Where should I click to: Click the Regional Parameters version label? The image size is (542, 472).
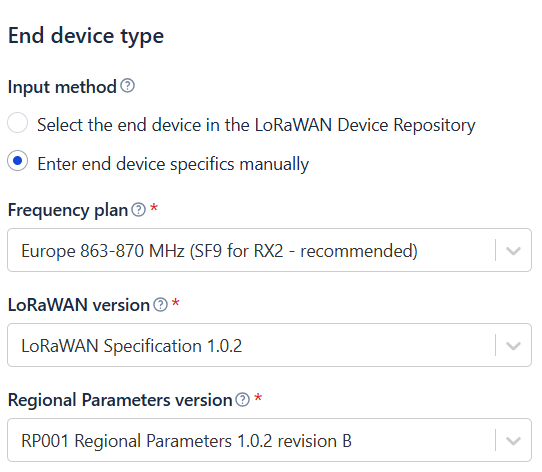coord(120,400)
